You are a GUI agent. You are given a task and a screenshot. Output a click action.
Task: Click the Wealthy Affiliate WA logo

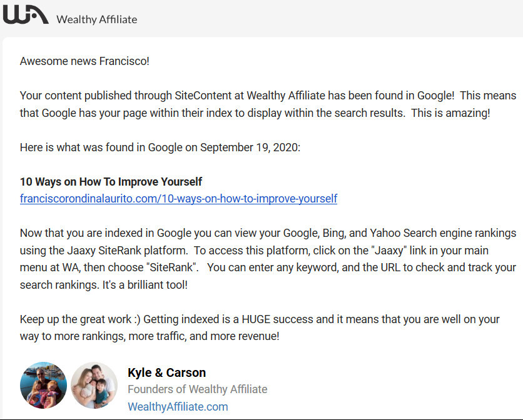click(x=26, y=15)
